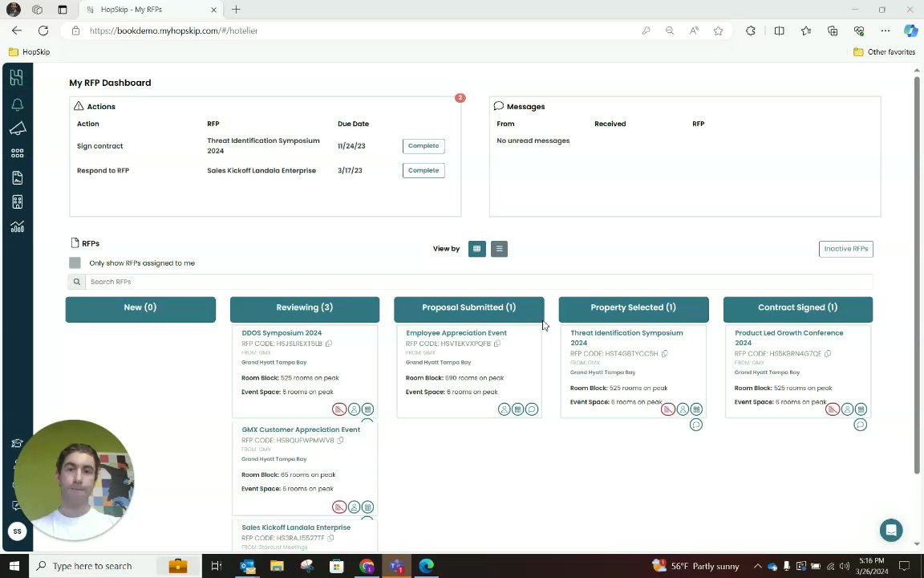Open the hotel building icon in sidebar
Screen dimensions: 924x578
click(17, 201)
